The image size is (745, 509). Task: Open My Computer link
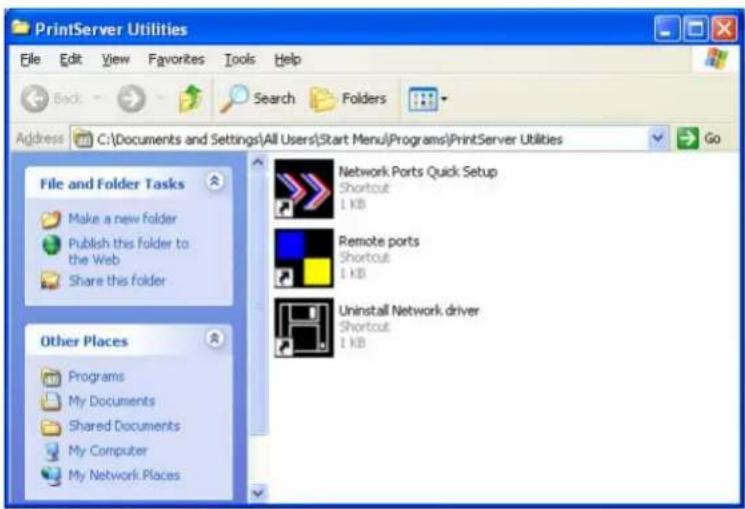tap(108, 451)
